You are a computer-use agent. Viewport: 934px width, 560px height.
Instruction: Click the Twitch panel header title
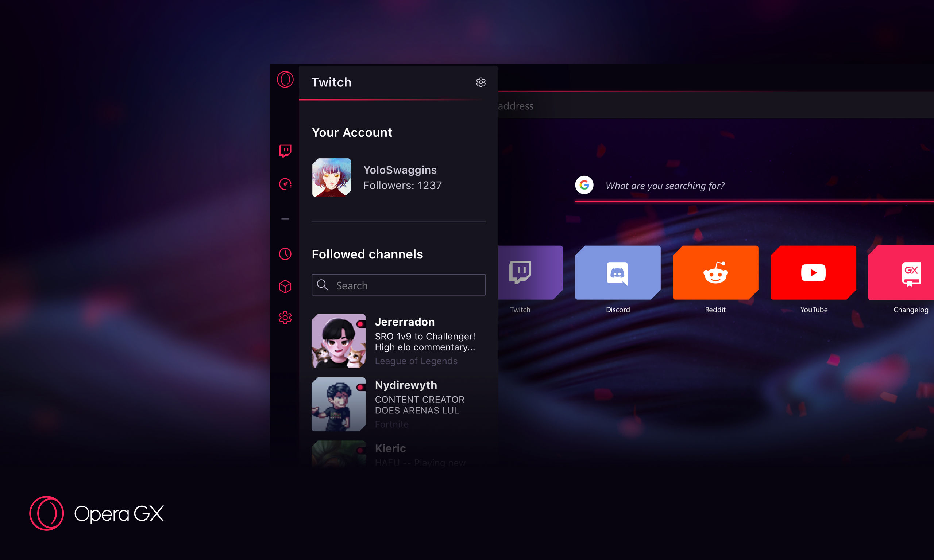click(331, 82)
